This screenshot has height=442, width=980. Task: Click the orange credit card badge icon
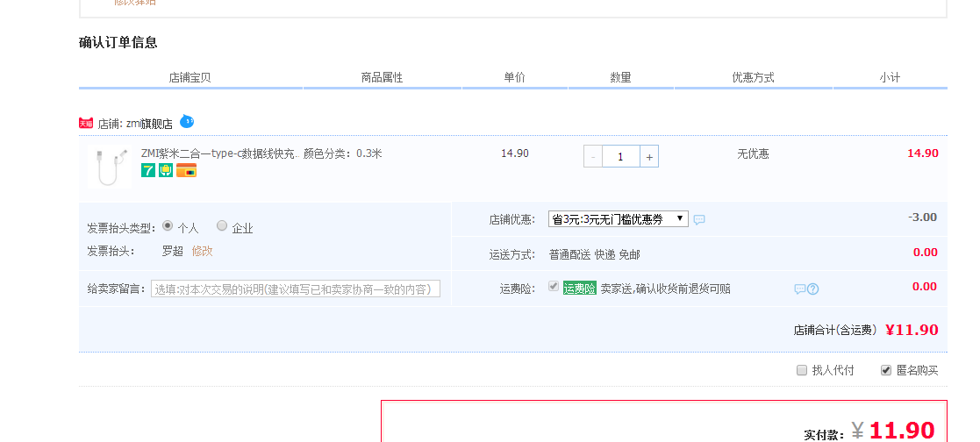pyautogui.click(x=186, y=170)
